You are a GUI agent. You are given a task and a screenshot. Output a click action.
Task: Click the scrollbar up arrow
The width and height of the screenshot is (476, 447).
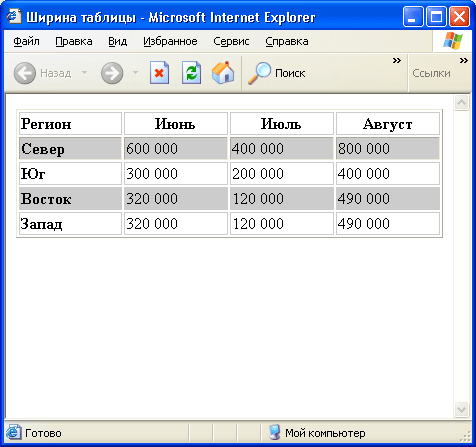coord(461,102)
